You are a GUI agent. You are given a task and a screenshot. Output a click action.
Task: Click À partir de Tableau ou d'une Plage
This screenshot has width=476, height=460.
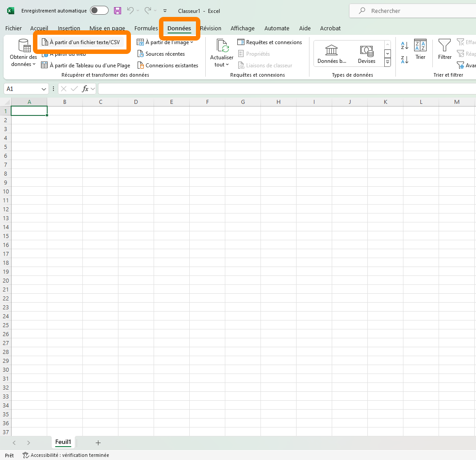tap(85, 66)
